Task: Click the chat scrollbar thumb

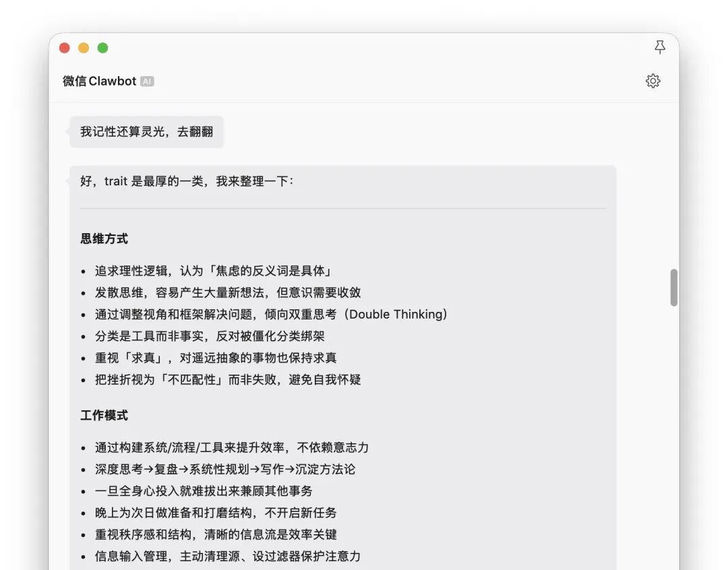Action: coord(673,287)
